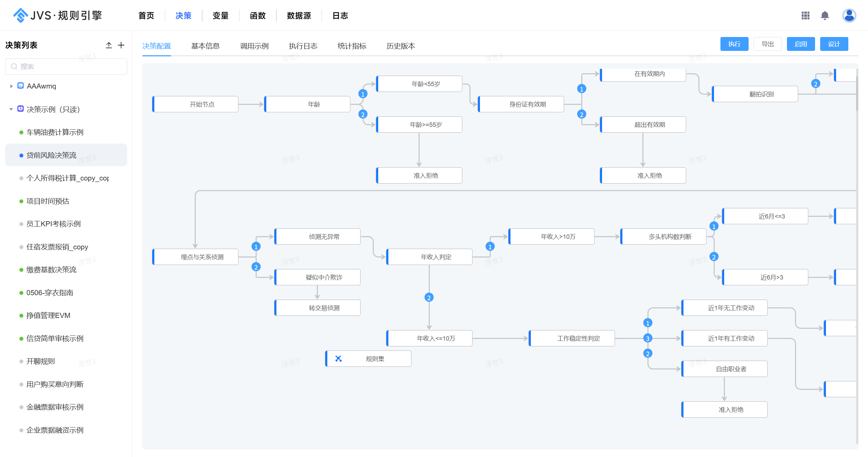Image resolution: width=868 pixels, height=457 pixels.
Task: Expand the AAAwmq tree folder
Action: (11, 86)
